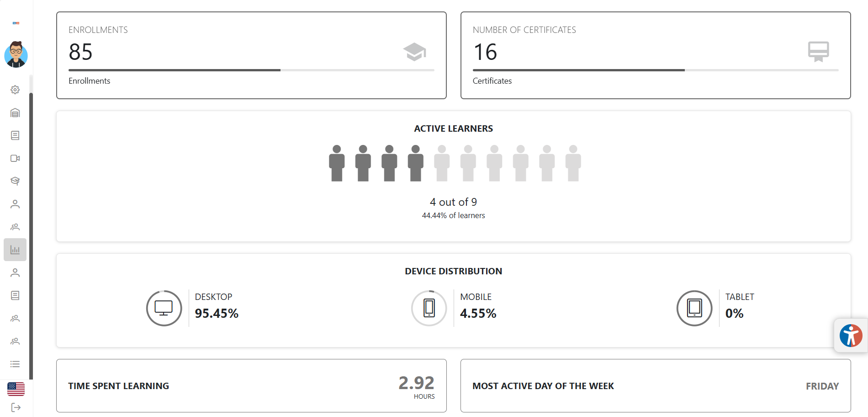Click the tablet icon in Device Distribution

(x=694, y=308)
